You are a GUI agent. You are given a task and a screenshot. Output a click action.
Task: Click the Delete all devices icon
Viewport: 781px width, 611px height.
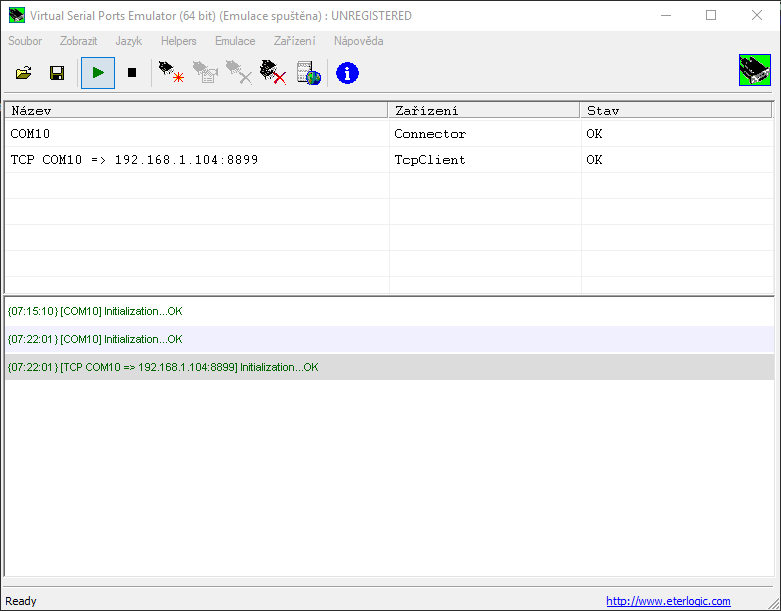pos(273,73)
